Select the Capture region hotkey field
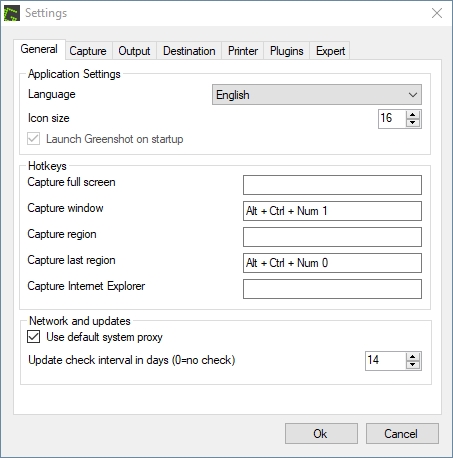 (x=332, y=237)
